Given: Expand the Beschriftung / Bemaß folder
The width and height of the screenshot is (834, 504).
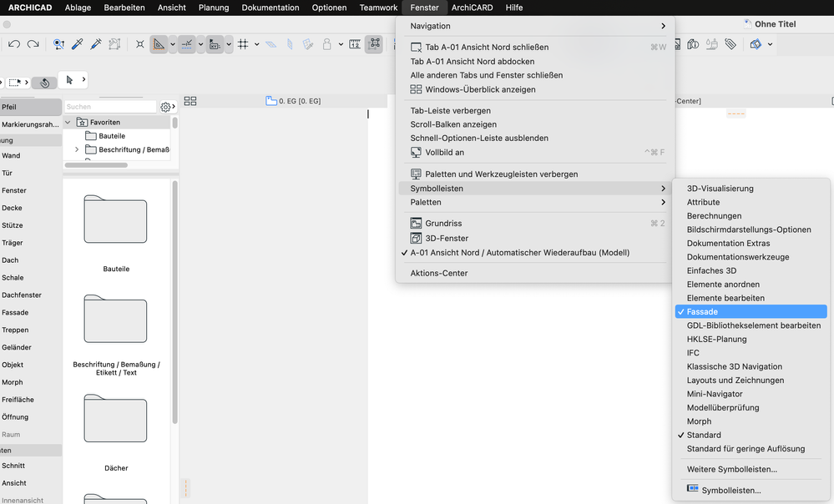Looking at the screenshot, I should pyautogui.click(x=77, y=149).
